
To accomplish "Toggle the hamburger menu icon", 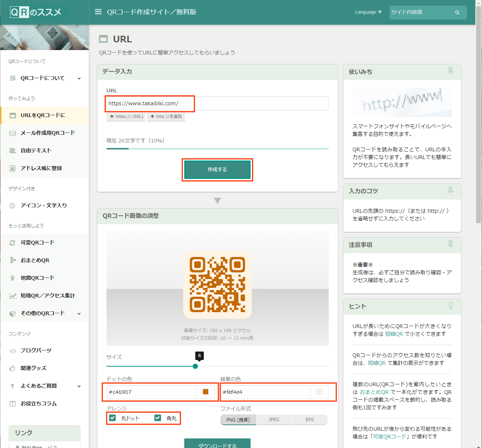I will [x=98, y=12].
